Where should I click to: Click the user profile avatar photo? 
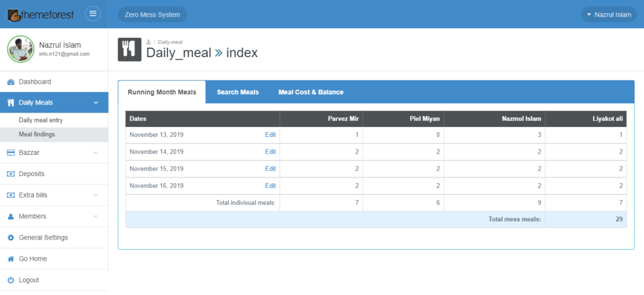20,49
